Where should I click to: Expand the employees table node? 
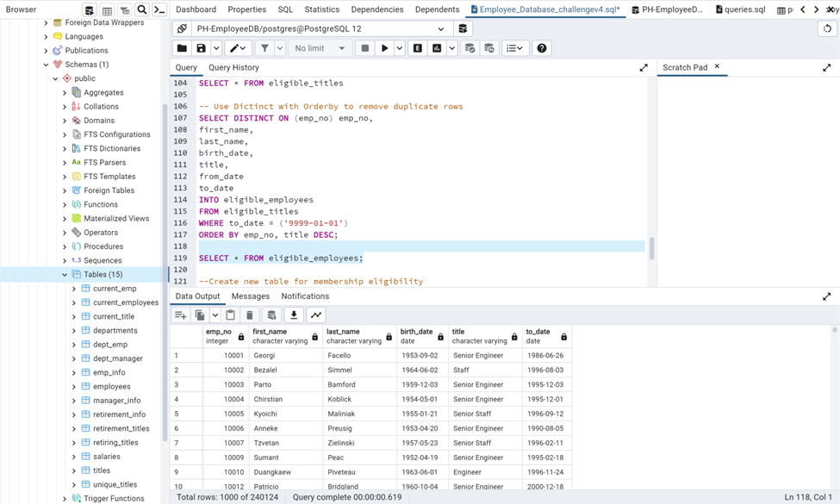(x=76, y=386)
